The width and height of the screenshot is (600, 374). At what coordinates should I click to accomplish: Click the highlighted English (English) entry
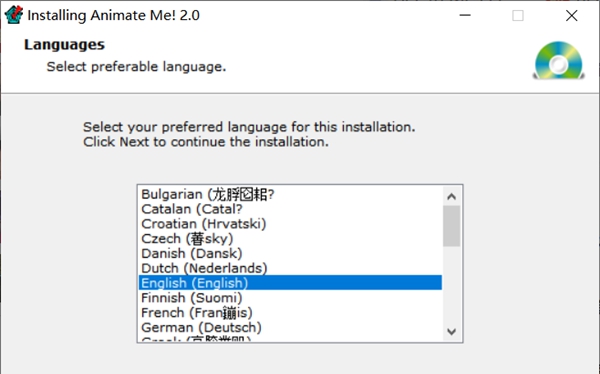(290, 283)
